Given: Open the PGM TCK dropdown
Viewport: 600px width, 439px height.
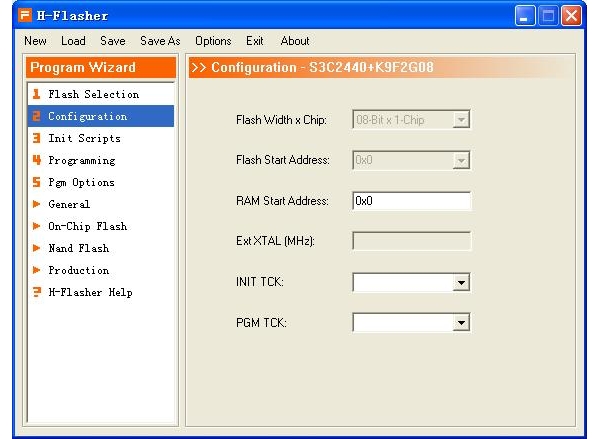Looking at the screenshot, I should point(461,323).
